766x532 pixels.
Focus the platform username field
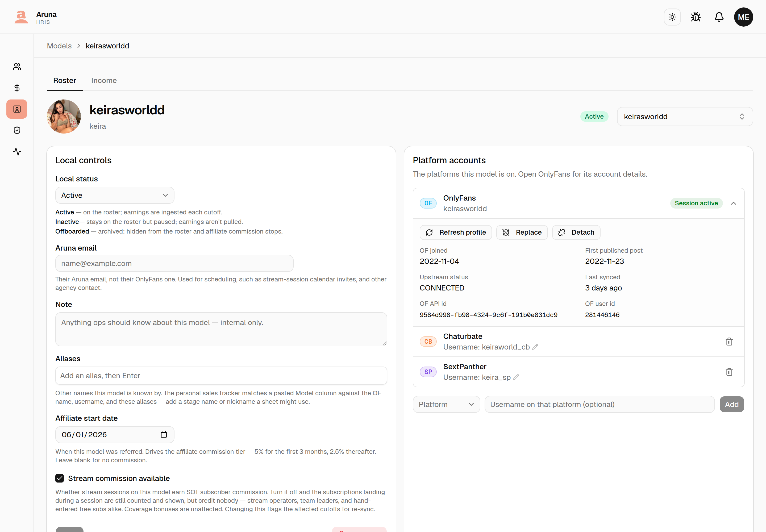pos(599,405)
